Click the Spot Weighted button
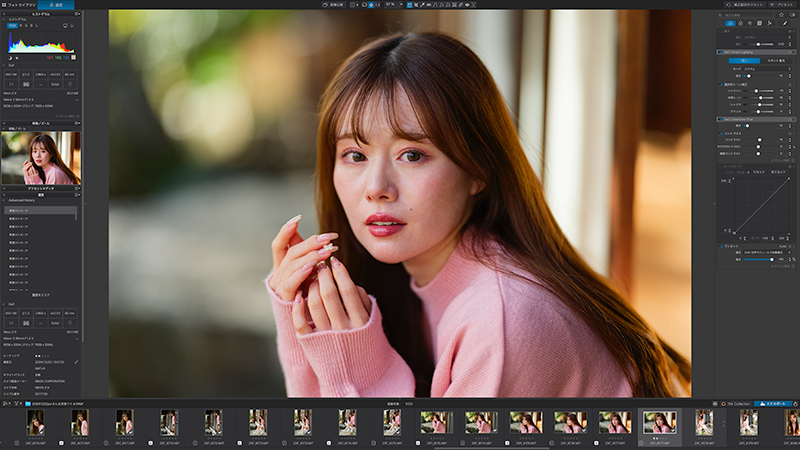800x450 pixels. pyautogui.click(x=776, y=61)
